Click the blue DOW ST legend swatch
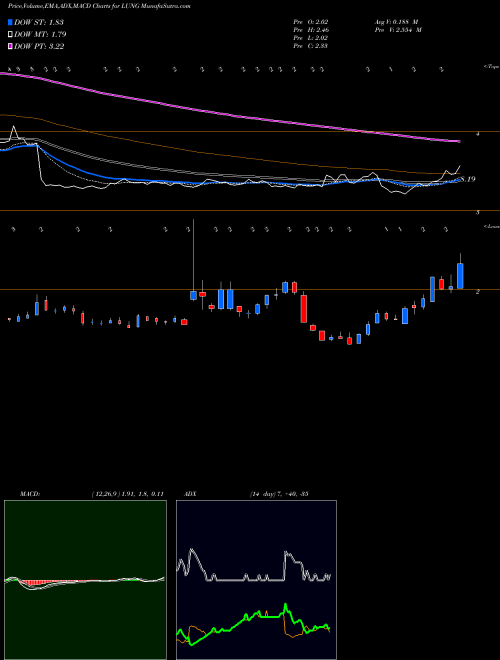Screen dimensions: 500x660 [x=10, y=22]
